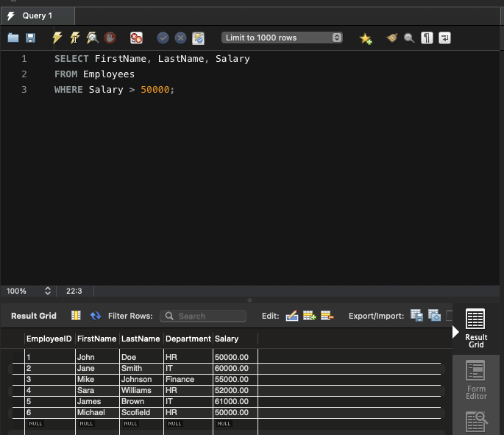Screen dimensions: 504x435
Task: Switch to the Query 1 tab
Action: 37,15
